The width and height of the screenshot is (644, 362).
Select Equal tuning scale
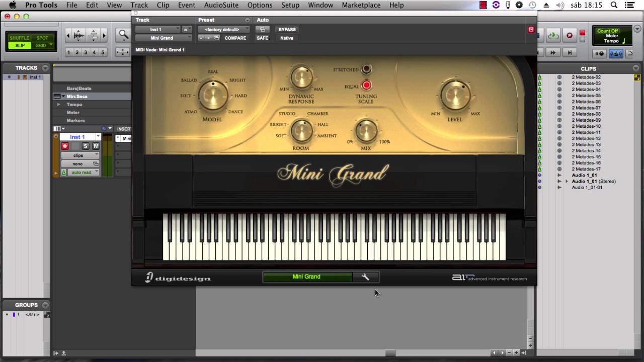pos(366,85)
